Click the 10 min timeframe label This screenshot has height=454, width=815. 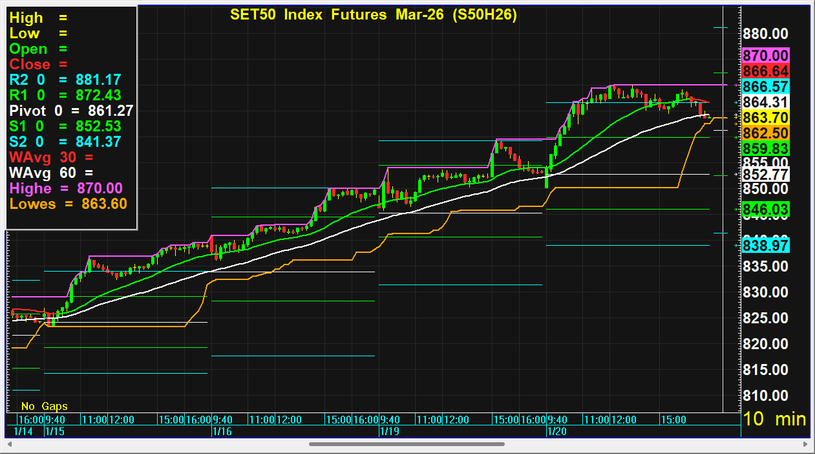point(773,420)
